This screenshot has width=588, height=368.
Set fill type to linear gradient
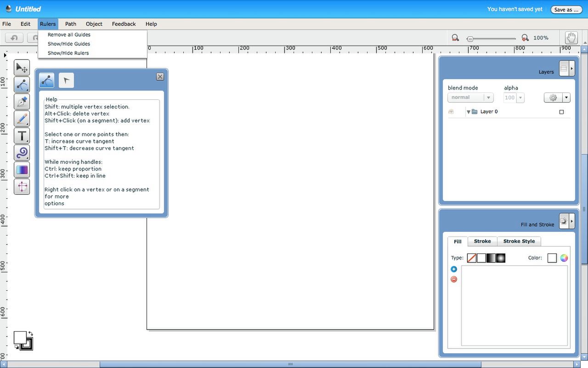click(491, 258)
